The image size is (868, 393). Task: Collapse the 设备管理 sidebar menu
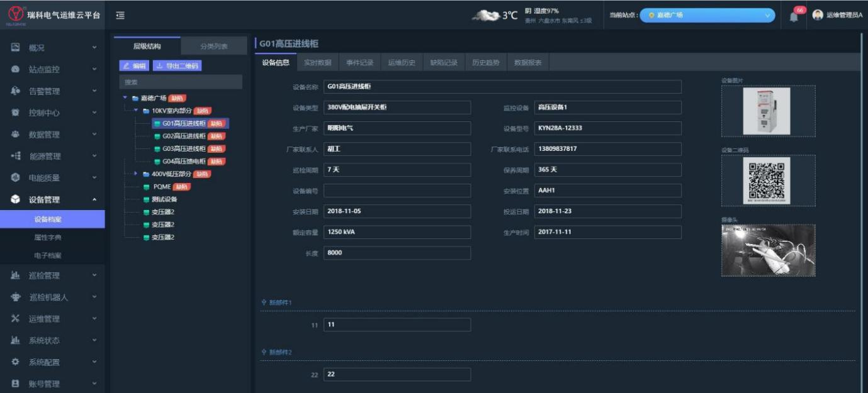[94, 200]
